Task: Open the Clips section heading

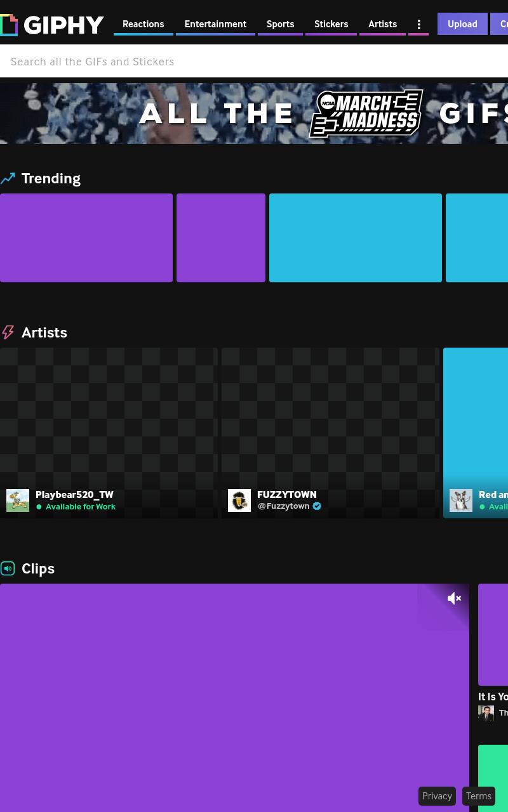Action: (x=38, y=568)
